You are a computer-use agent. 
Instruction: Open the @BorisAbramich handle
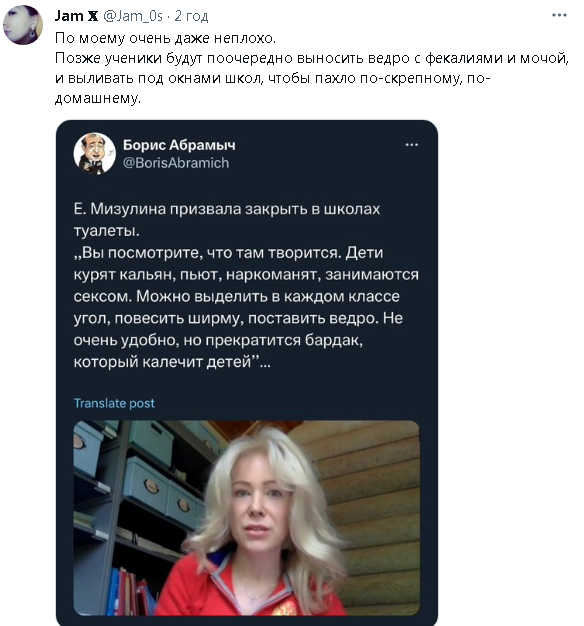pyautogui.click(x=176, y=163)
